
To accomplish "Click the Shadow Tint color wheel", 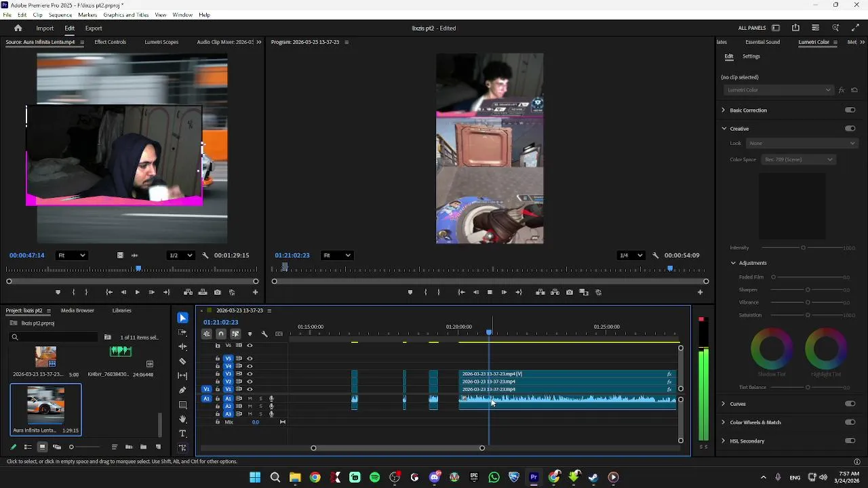I will click(772, 348).
